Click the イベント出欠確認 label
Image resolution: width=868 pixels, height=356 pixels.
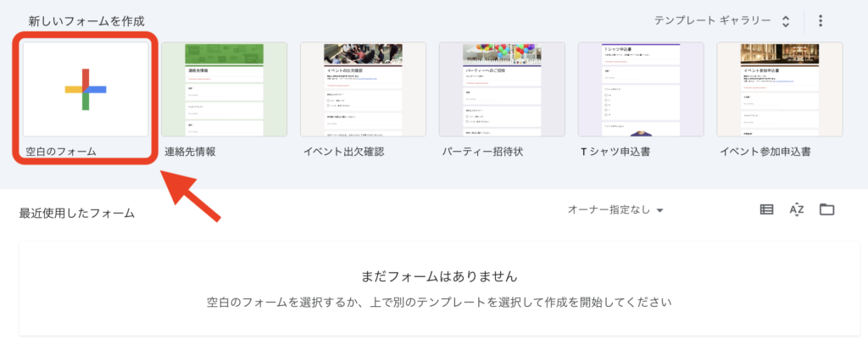(344, 152)
